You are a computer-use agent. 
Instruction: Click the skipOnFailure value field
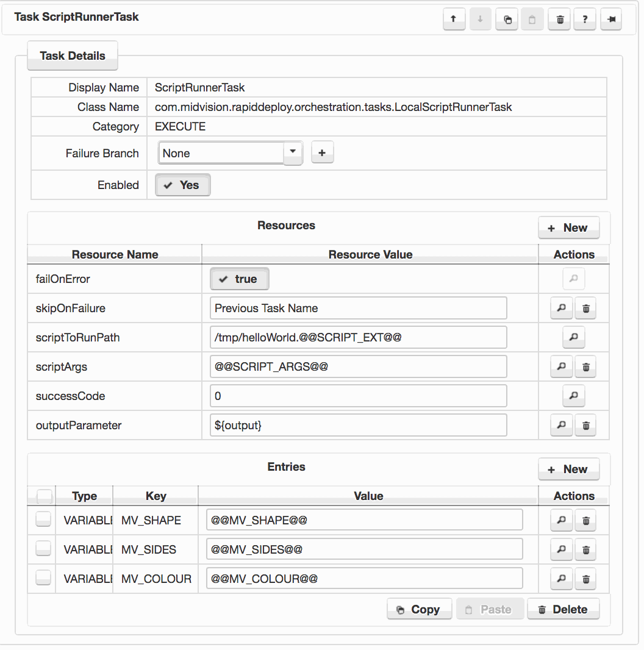358,308
